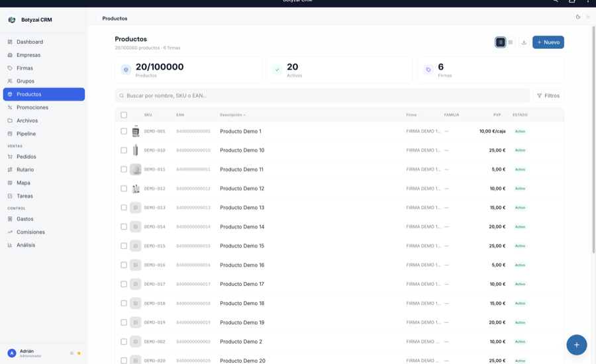This screenshot has width=596, height=364.
Task: Open the Rutario page
Action: click(x=44, y=170)
